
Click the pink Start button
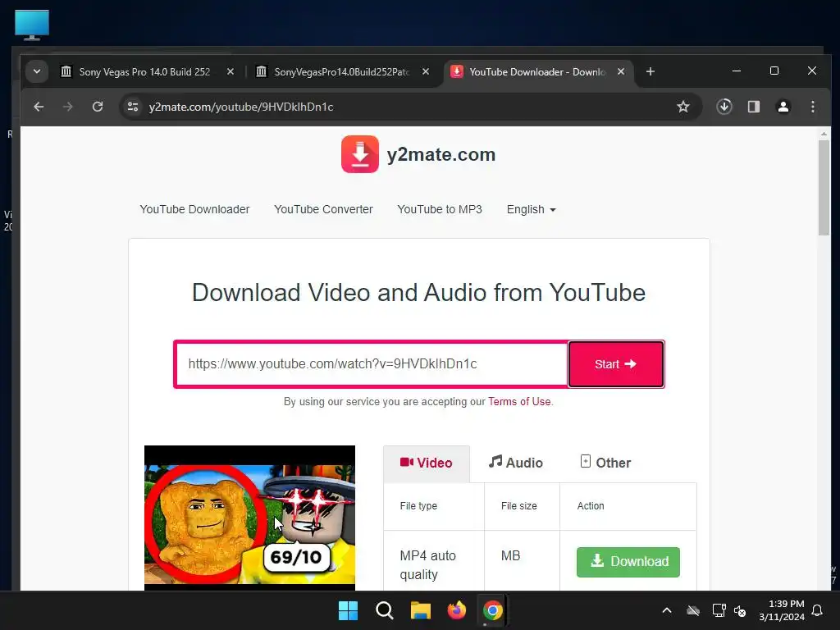point(616,364)
